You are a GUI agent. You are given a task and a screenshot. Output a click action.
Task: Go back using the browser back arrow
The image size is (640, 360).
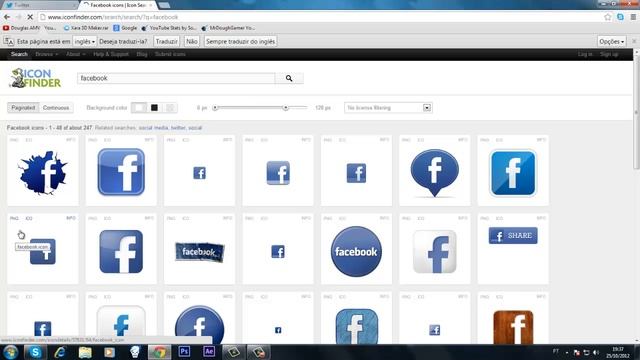click(7, 17)
